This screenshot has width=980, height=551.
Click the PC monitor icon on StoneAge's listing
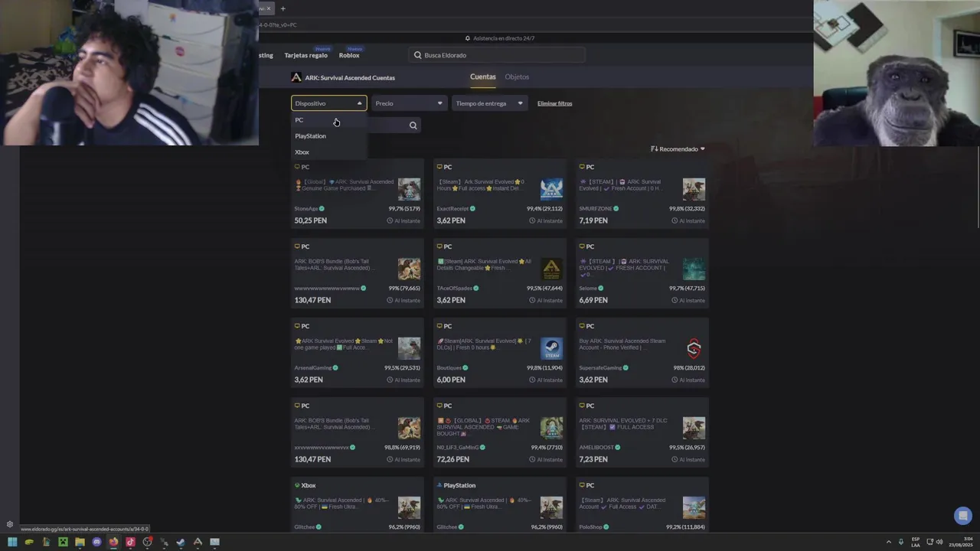point(297,167)
